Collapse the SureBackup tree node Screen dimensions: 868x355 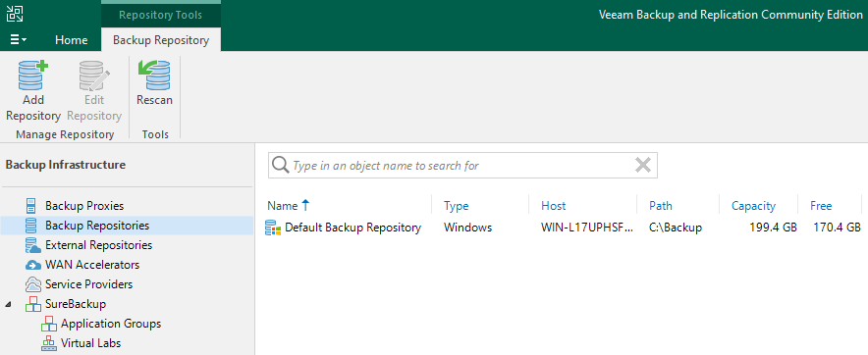pos(8,305)
